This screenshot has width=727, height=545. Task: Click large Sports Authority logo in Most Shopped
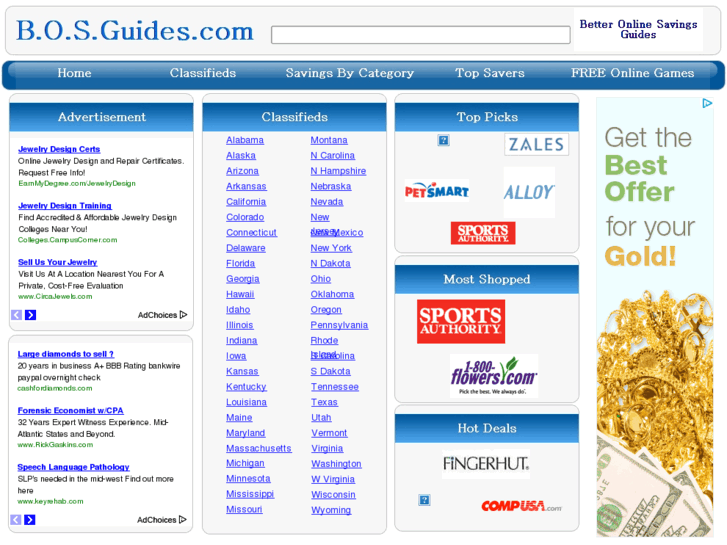(461, 321)
